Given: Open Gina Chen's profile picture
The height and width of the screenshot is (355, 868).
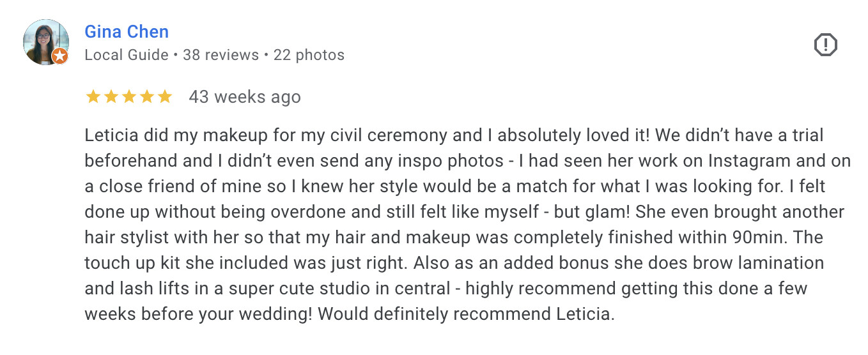Looking at the screenshot, I should point(45,41).
